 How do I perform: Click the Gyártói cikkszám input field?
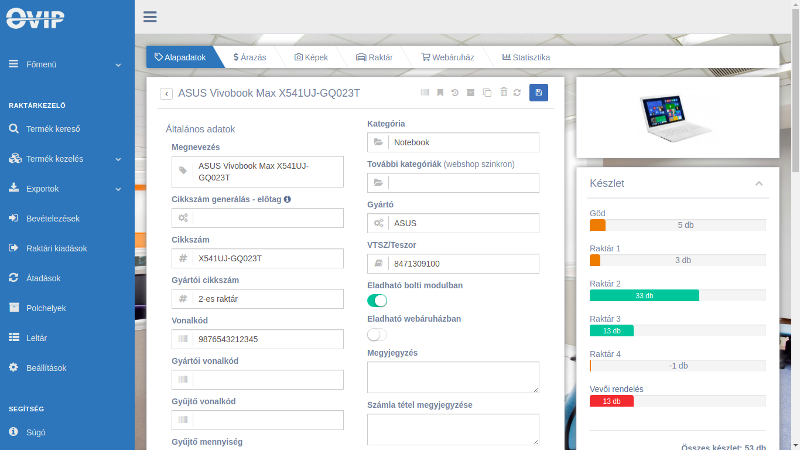point(257,299)
